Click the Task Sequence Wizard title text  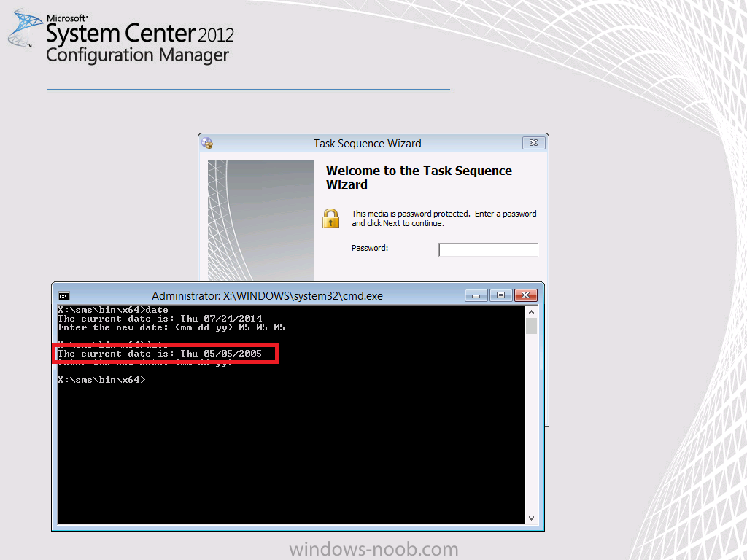(368, 144)
